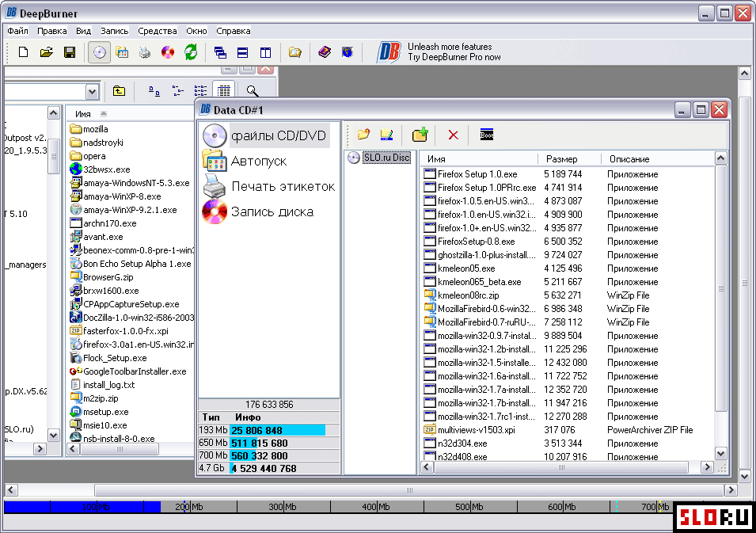Click the green refresh arrows icon
The height and width of the screenshot is (533, 756).
tap(191, 52)
